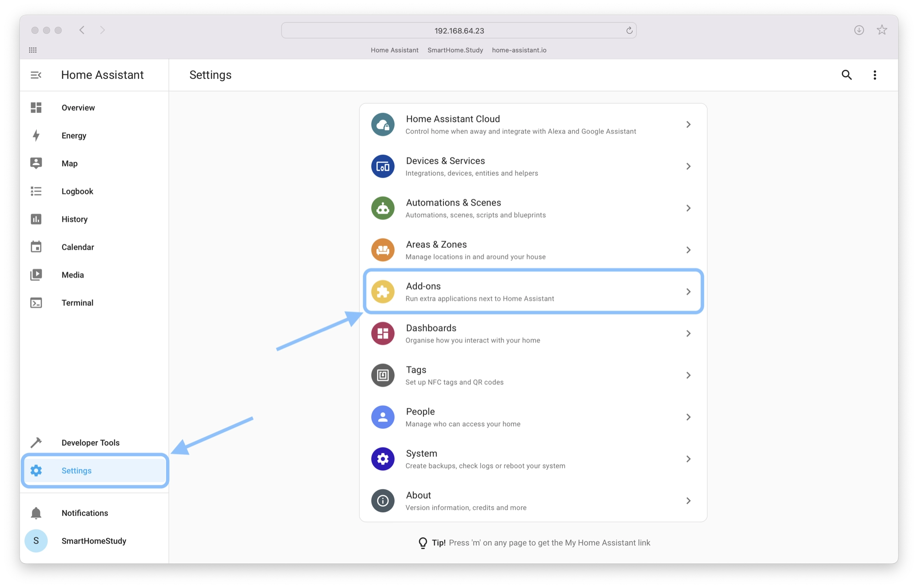The image size is (918, 588).
Task: Expand the Home Assistant Cloud chevron
Action: [x=688, y=124]
